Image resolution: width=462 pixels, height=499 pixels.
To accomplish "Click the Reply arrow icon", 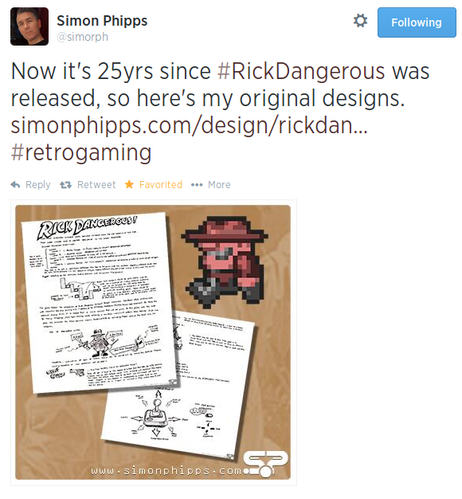I will click(15, 184).
